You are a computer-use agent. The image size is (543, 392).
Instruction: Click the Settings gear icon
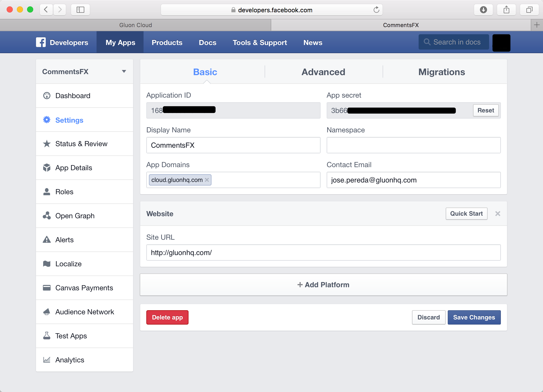pyautogui.click(x=47, y=120)
